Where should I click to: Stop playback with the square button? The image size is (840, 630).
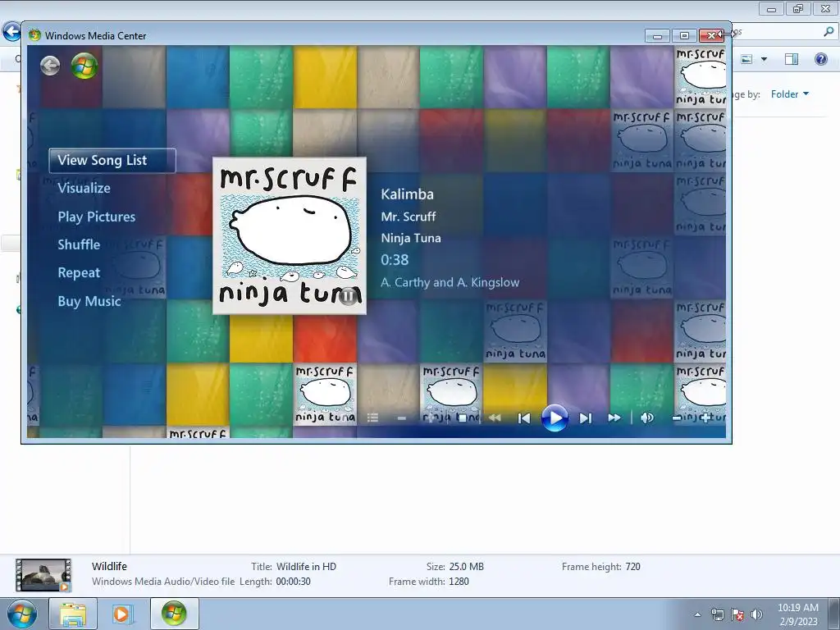click(463, 418)
